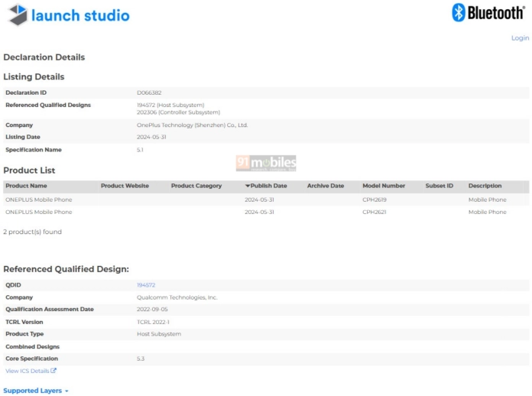Click the Declaration ID value D066382
This screenshot has height=396, width=532.
coord(148,93)
